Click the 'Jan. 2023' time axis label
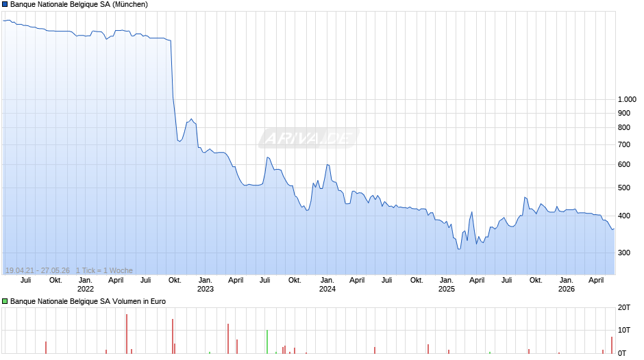The image size is (644, 360). click(x=206, y=285)
